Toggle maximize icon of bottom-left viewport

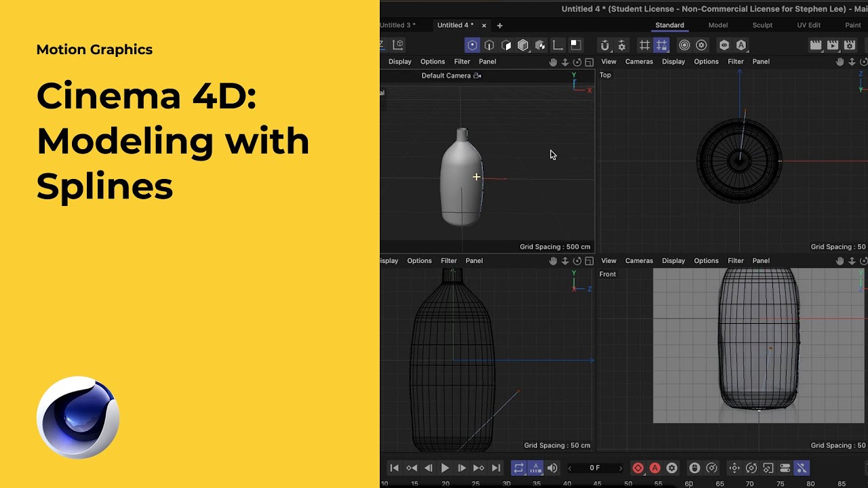(x=589, y=261)
